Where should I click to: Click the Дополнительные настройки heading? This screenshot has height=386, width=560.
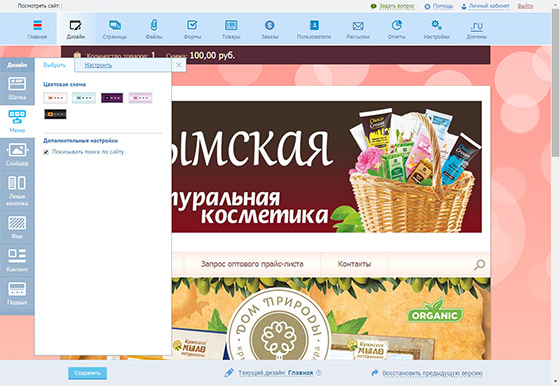click(x=80, y=141)
